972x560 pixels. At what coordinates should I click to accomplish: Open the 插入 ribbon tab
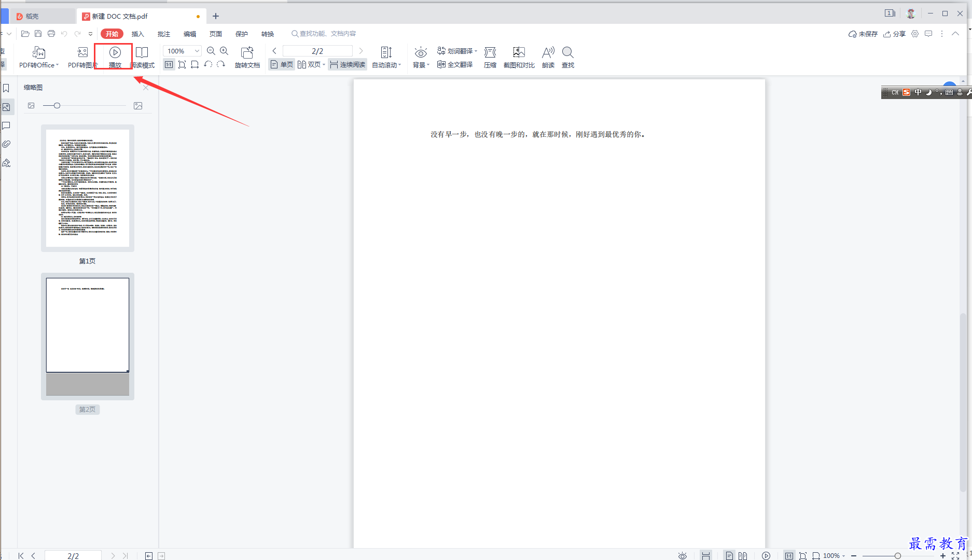137,34
